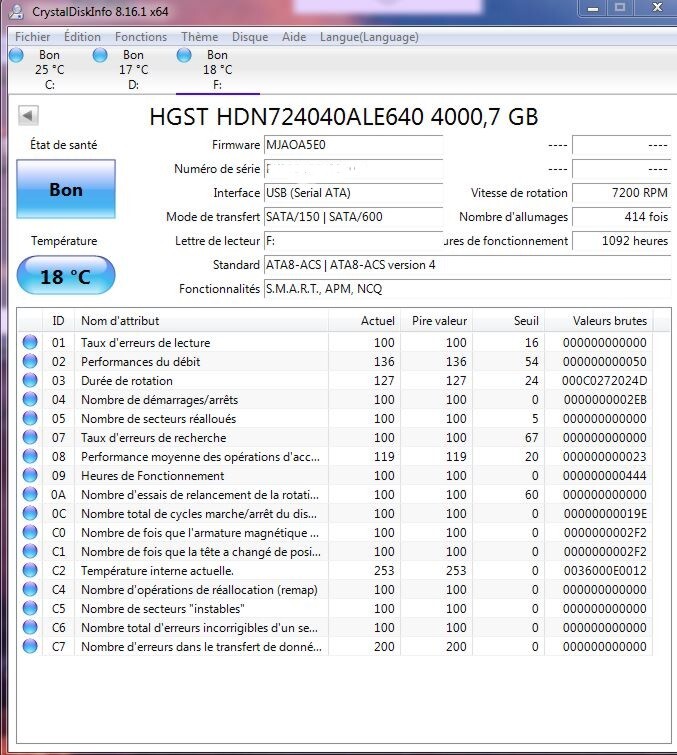Viewport: 677px width, 755px height.
Task: Click the Interface field USB (Serial ATA)
Action: click(353, 193)
